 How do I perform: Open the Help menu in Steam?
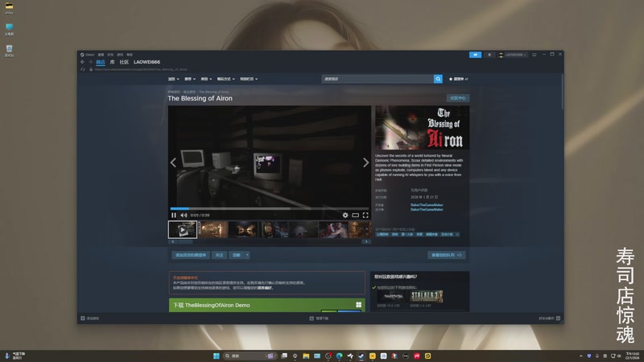tap(130, 55)
